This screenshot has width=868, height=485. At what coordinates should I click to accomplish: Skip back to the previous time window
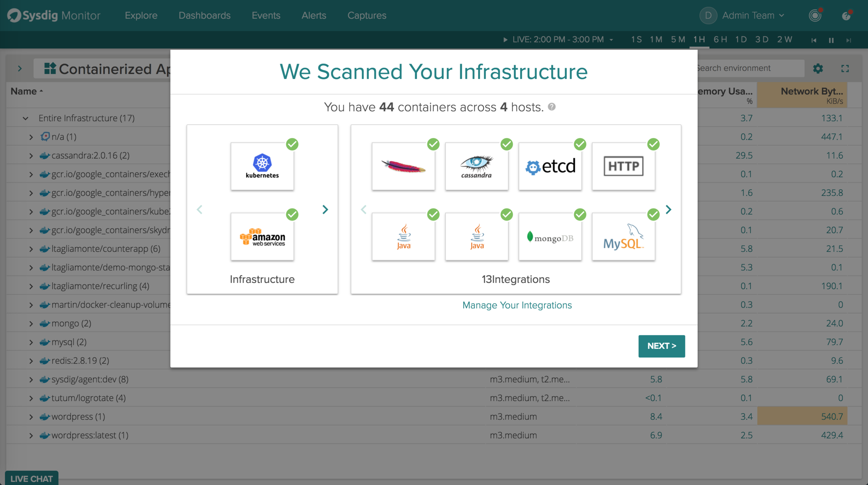pos(814,40)
